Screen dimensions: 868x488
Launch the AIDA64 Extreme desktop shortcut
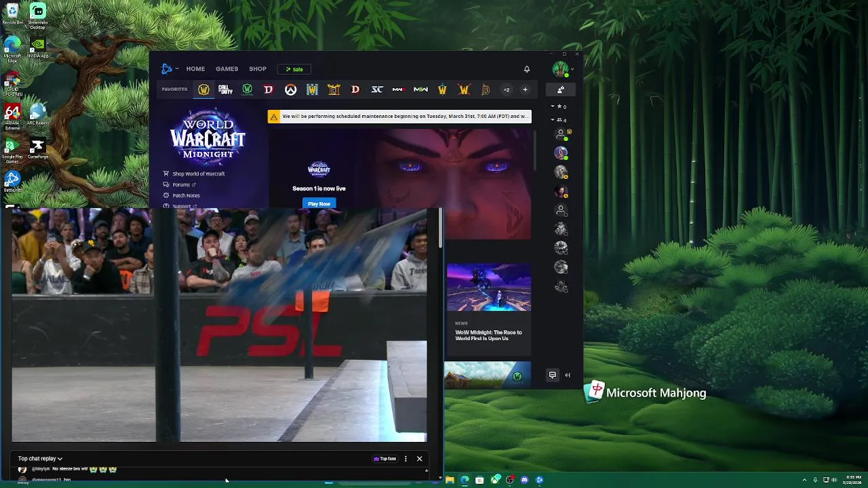tap(12, 117)
